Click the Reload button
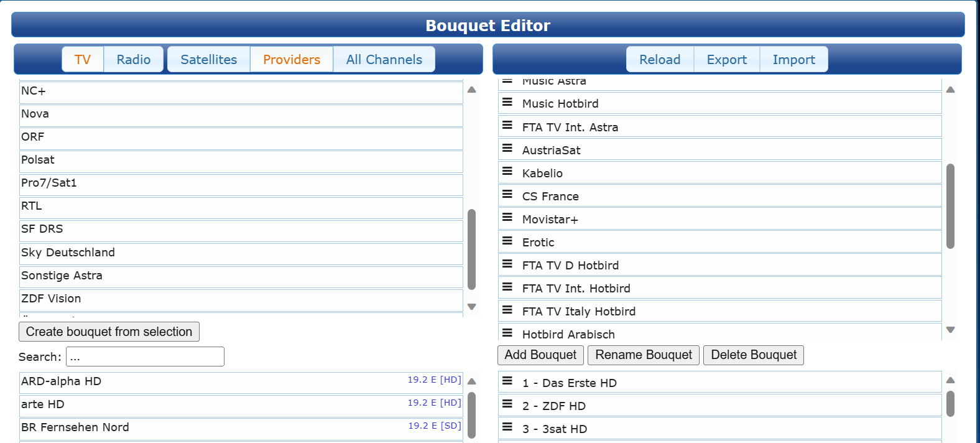980x443 pixels. (x=660, y=59)
